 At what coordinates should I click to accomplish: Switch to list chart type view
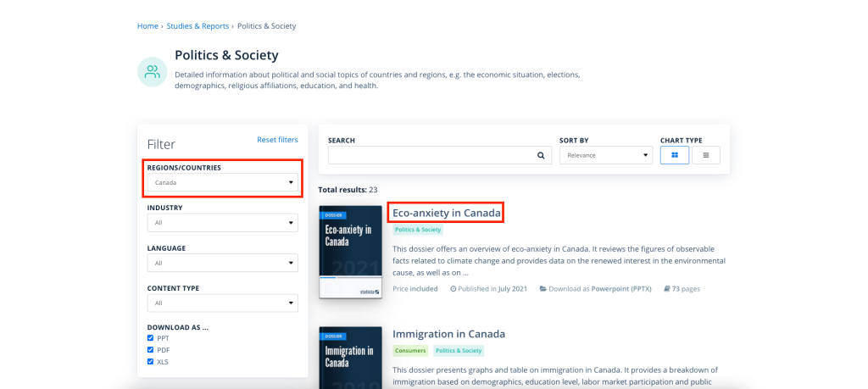(706, 155)
